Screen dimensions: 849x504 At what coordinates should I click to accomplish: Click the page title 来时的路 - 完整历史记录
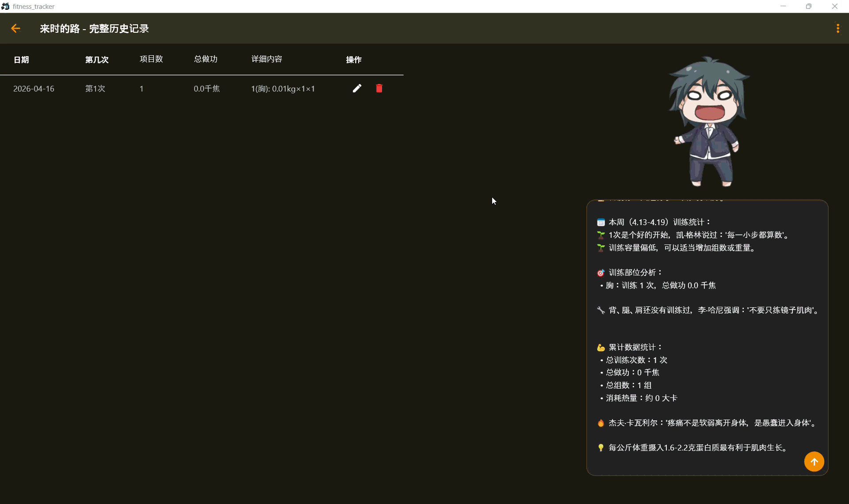coord(94,29)
